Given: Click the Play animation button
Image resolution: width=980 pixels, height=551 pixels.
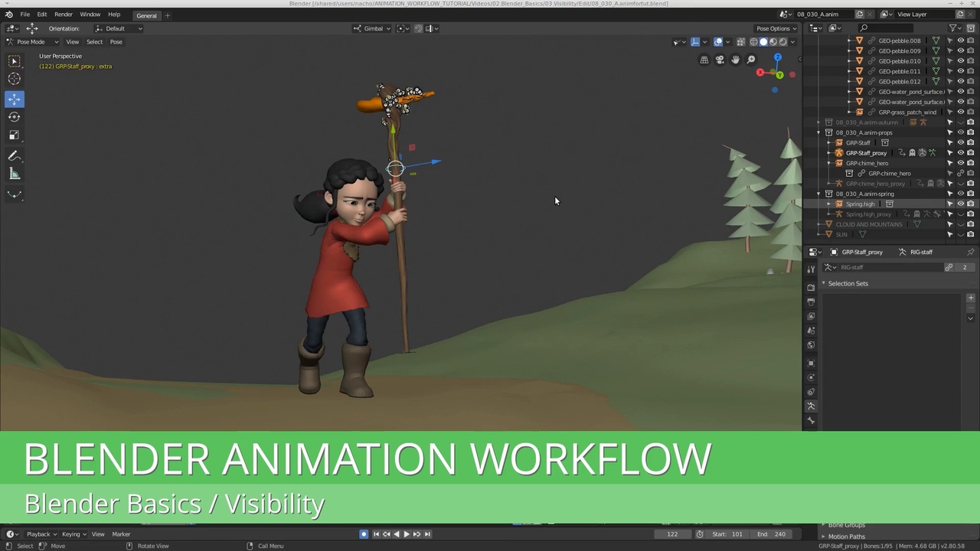Looking at the screenshot, I should point(407,534).
